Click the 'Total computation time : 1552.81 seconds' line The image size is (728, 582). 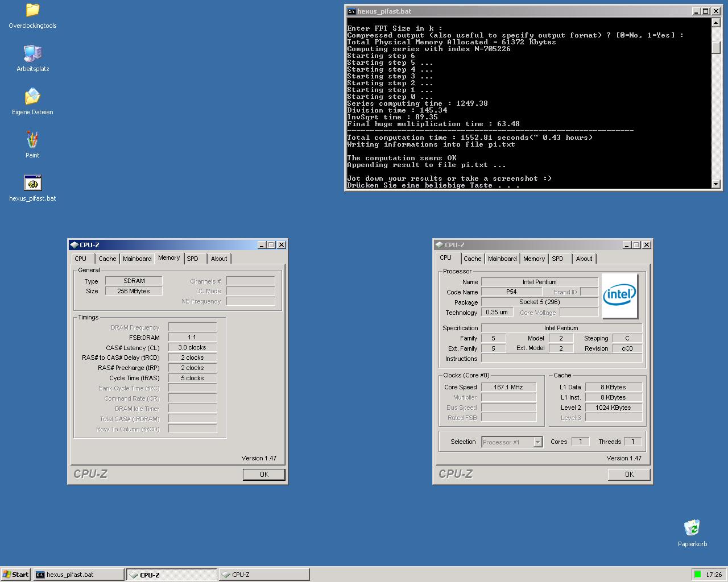coord(470,138)
